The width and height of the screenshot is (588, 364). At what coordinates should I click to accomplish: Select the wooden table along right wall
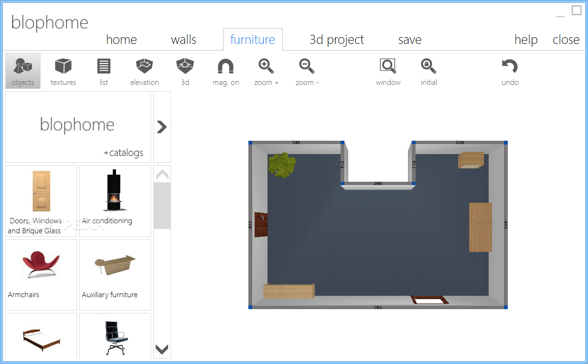coord(480,227)
